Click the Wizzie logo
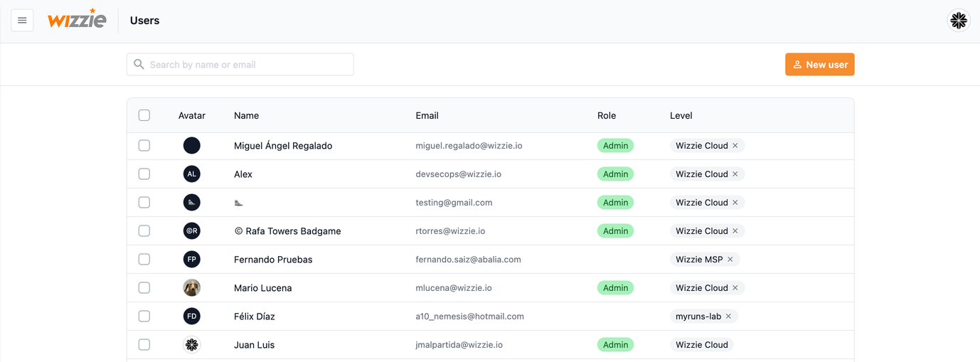This screenshot has width=980, height=362. pos(77,20)
